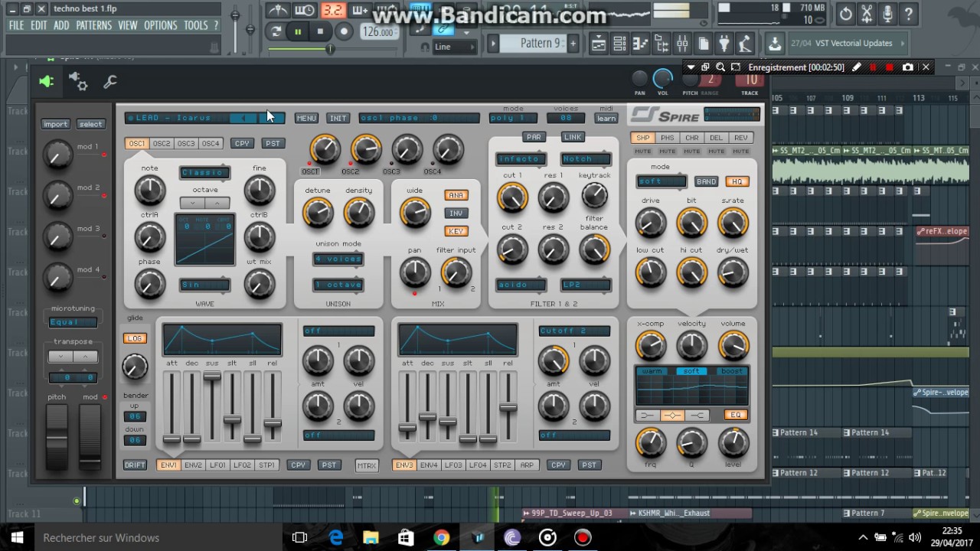Screen dimensions: 980x551
Task: Toggle the INV button in MIX section
Action: (456, 213)
